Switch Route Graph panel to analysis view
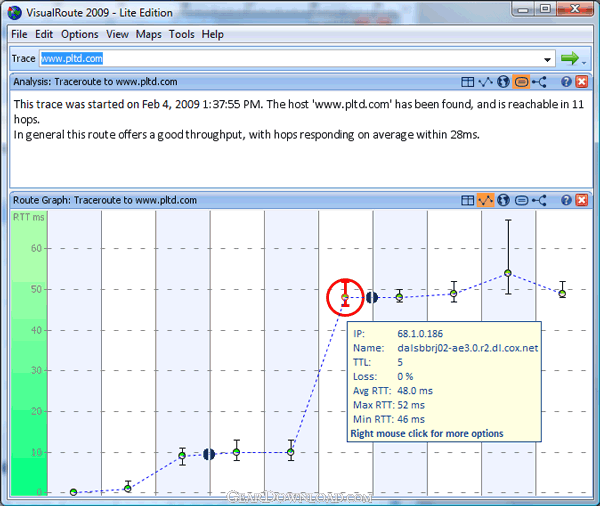This screenshot has width=600, height=506. coord(521,200)
